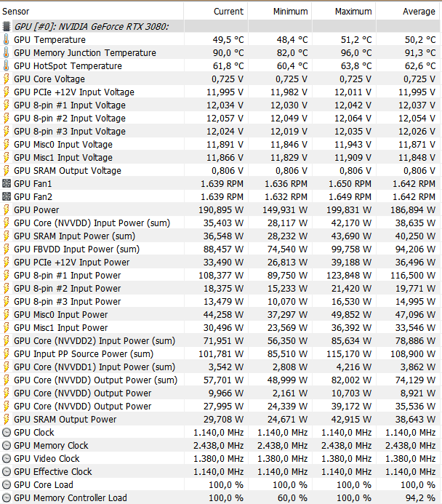Screen dimensions: 442x504
Task: Click the 90,0 °C current memory junction value
Action: tap(228, 52)
